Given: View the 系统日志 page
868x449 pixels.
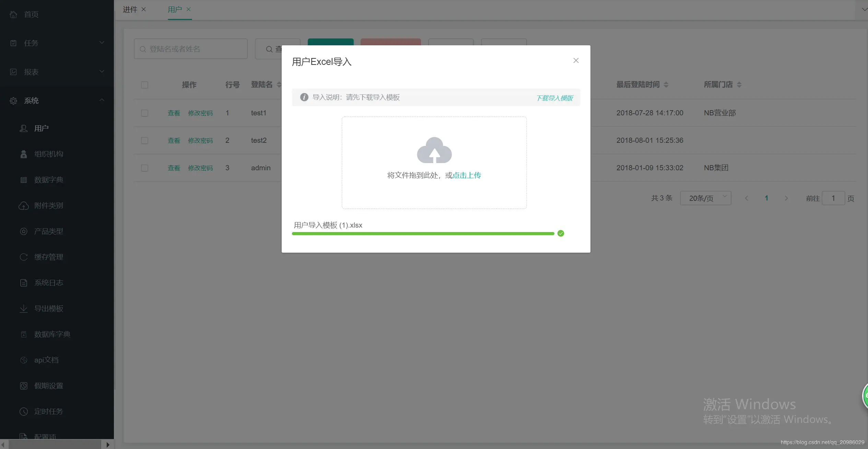Looking at the screenshot, I should (49, 283).
